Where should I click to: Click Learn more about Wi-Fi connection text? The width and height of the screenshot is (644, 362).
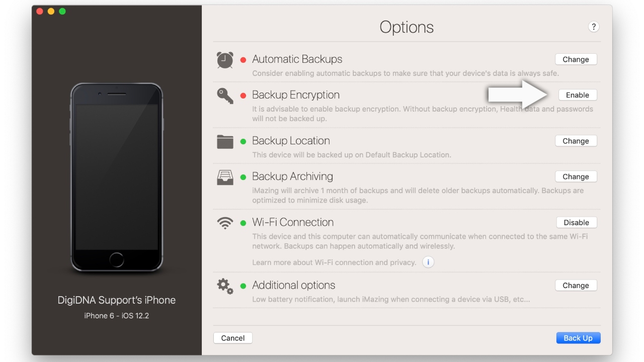coord(334,262)
